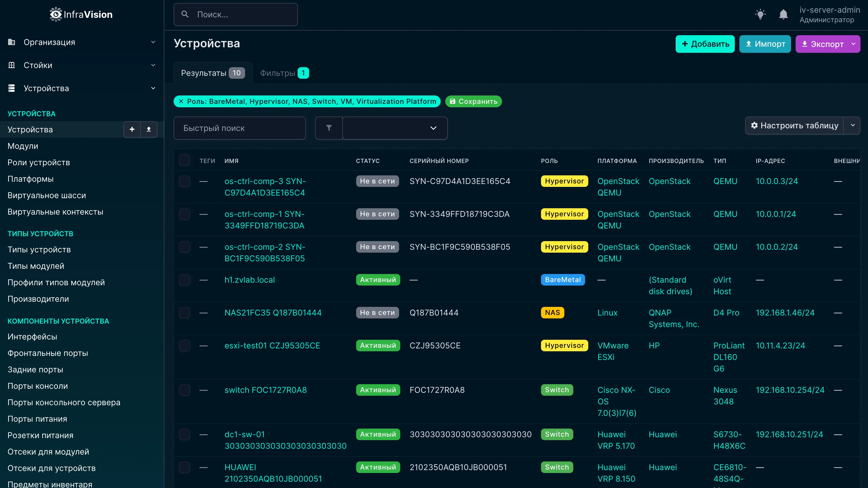This screenshot has height=488, width=868.
Task: Open the Экспорт dropdown arrow
Action: pyautogui.click(x=854, y=44)
